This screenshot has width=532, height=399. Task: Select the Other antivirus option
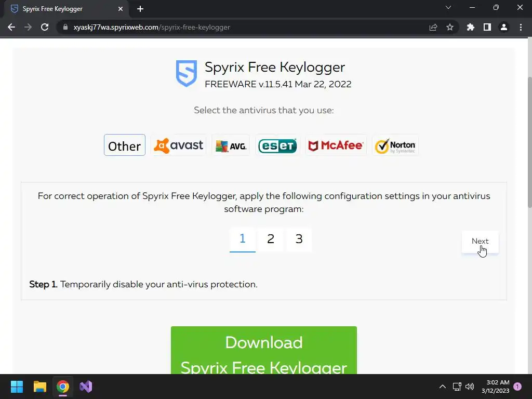click(125, 145)
